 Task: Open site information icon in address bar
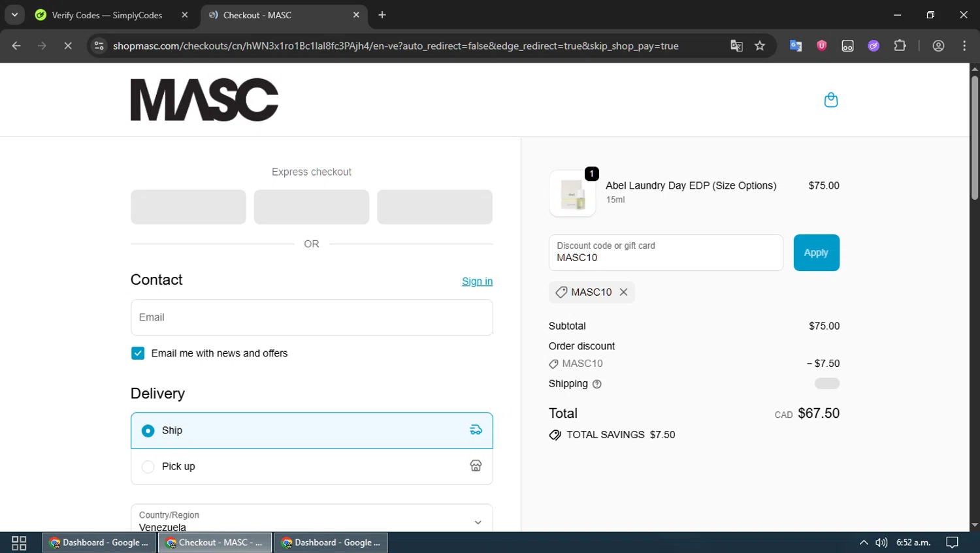[99, 46]
